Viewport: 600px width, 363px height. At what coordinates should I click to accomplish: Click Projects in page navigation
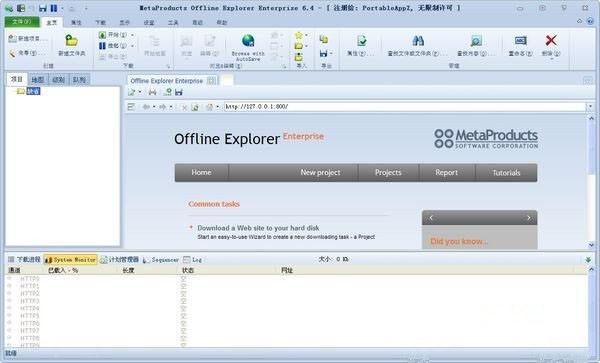click(x=388, y=173)
